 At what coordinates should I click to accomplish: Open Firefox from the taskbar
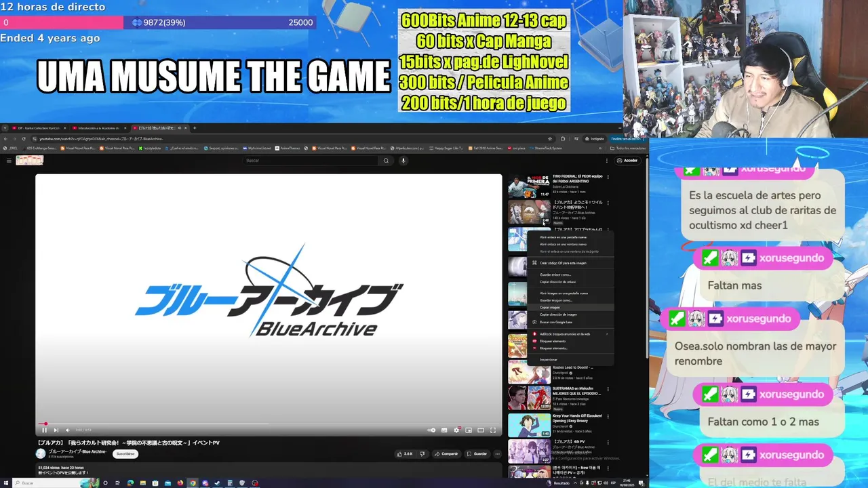180,483
